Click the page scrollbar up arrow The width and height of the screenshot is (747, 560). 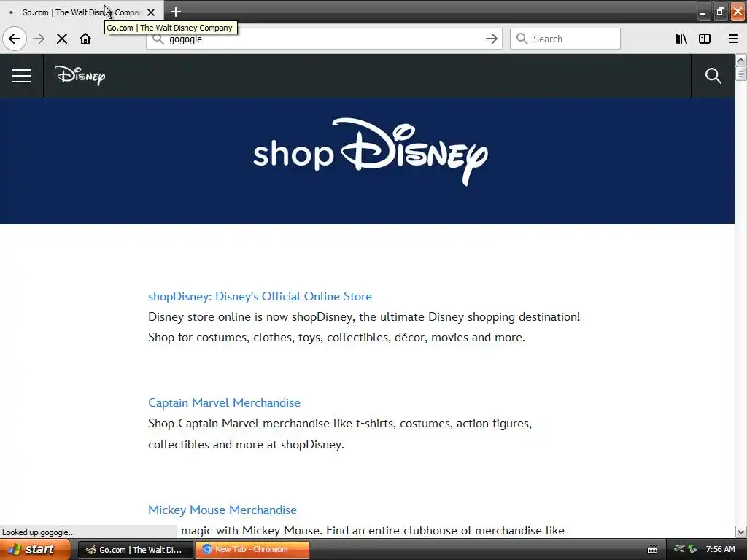pyautogui.click(x=740, y=60)
